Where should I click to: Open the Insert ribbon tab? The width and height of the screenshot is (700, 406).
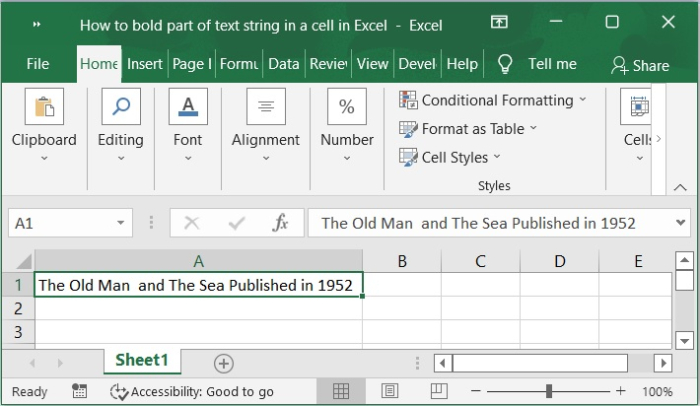(145, 64)
